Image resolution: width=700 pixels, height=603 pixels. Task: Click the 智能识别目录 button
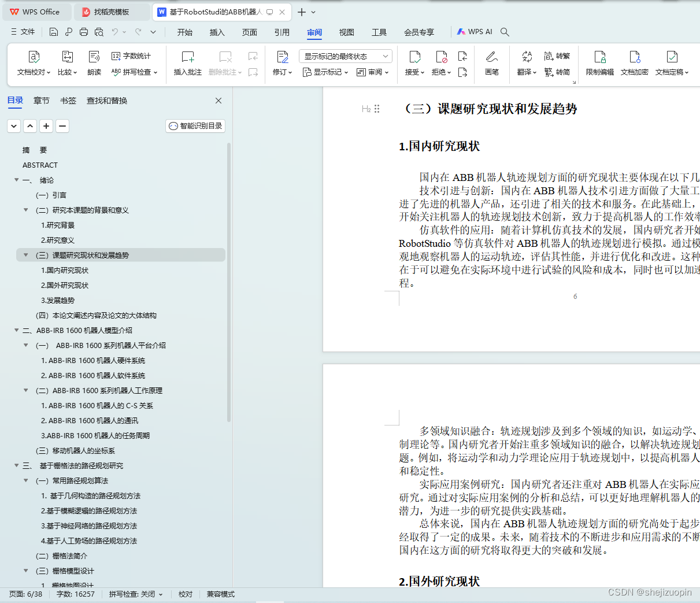[x=195, y=126]
